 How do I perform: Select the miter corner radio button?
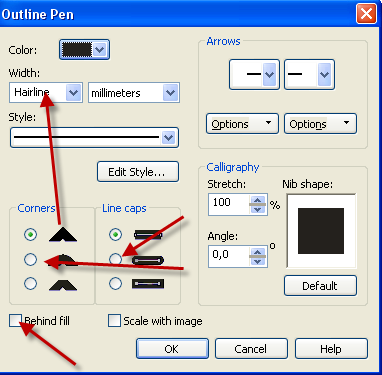[x=30, y=235]
